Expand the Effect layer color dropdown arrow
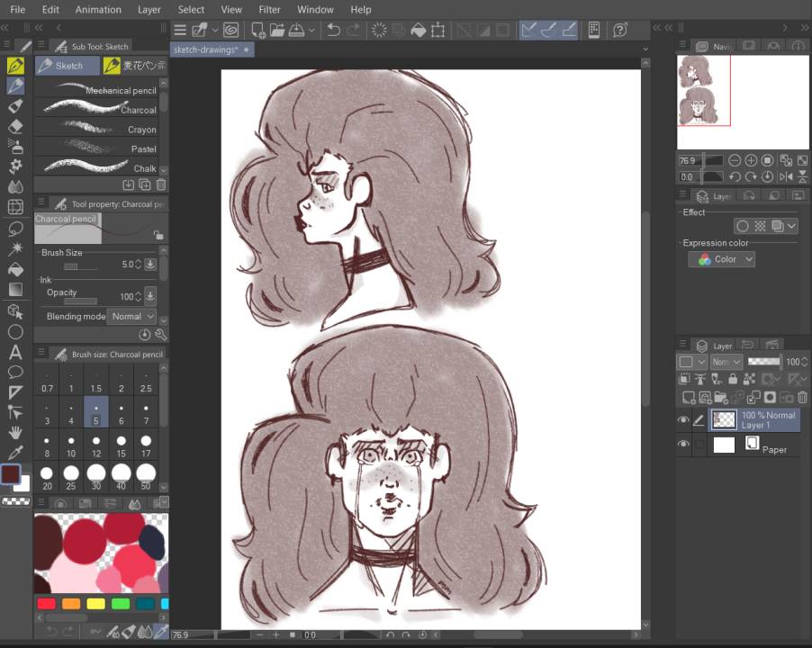 click(x=791, y=226)
